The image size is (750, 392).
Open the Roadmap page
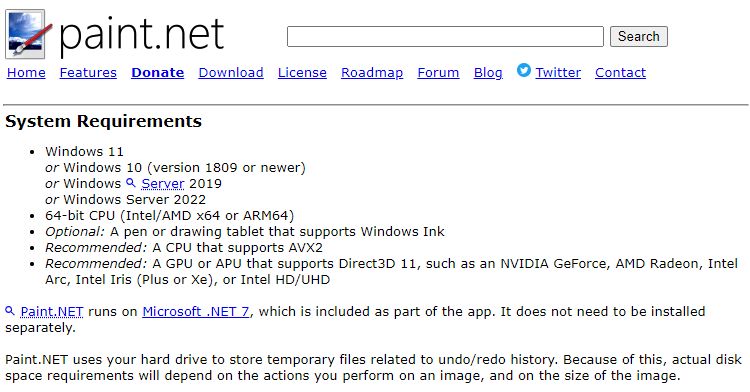(x=372, y=73)
